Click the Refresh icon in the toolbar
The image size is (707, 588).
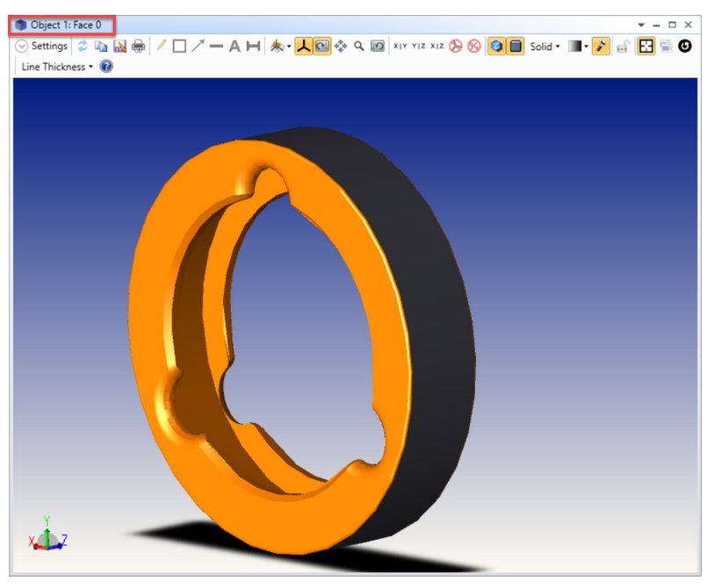[x=83, y=47]
